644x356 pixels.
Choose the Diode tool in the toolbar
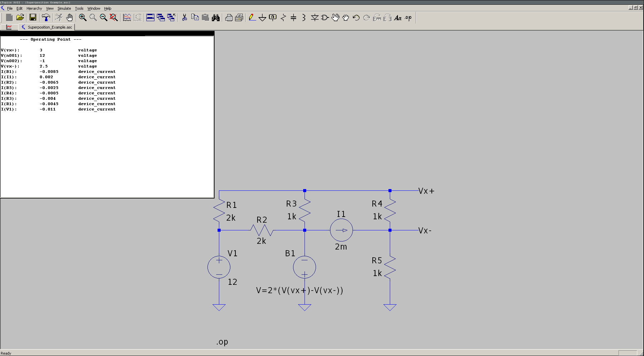[314, 17]
